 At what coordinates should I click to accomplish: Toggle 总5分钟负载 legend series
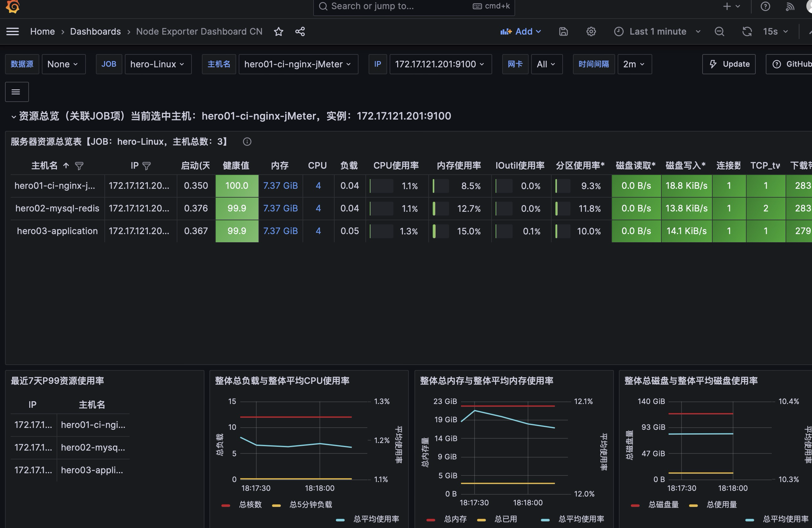click(x=310, y=504)
